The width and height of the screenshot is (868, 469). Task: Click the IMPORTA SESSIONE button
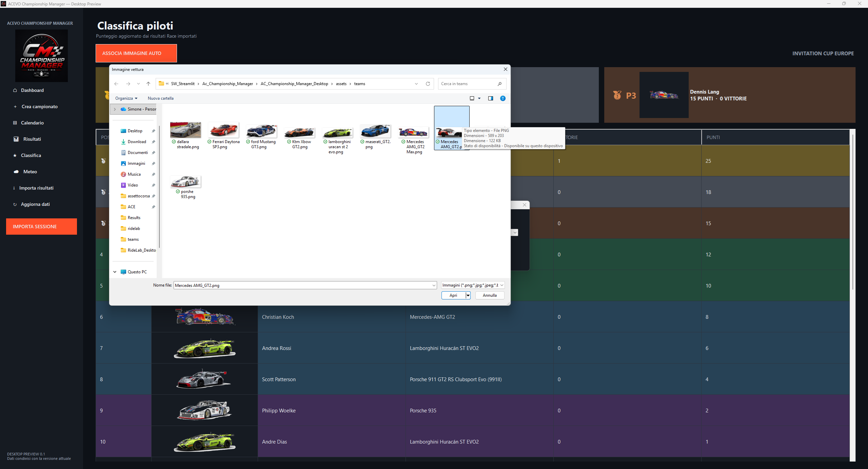point(41,227)
